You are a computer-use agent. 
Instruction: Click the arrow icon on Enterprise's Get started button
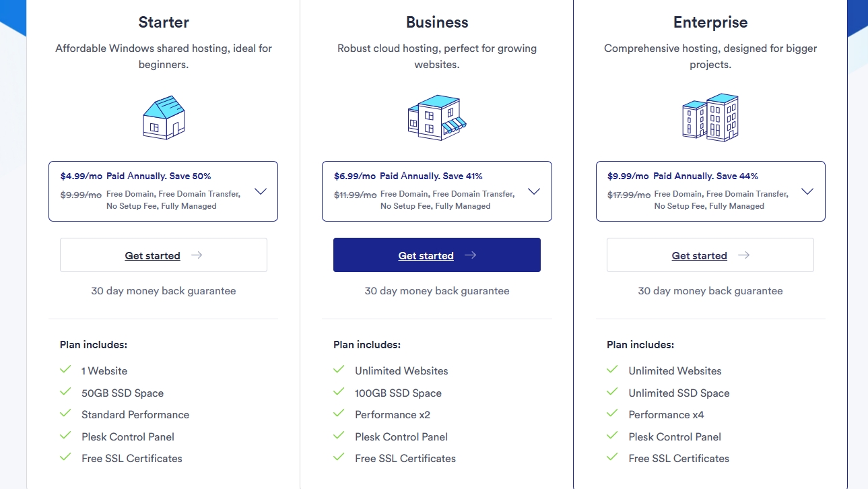click(743, 255)
